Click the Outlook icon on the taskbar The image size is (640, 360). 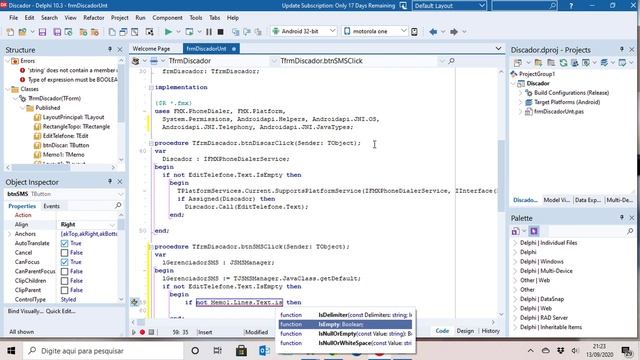coord(264,351)
